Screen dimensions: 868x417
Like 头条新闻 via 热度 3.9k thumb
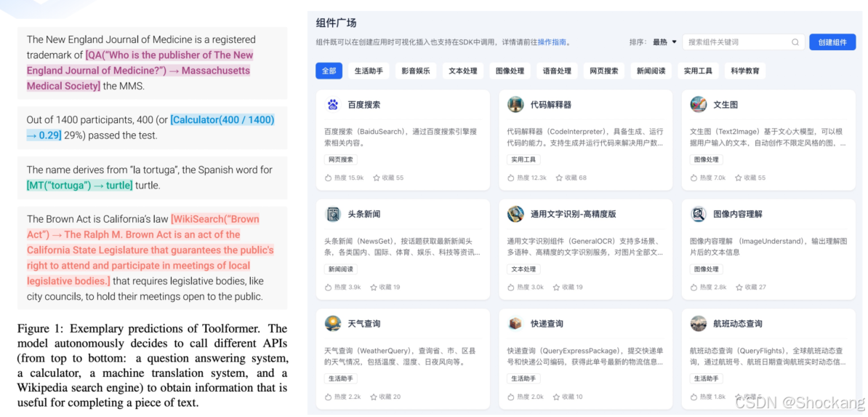coord(328,287)
